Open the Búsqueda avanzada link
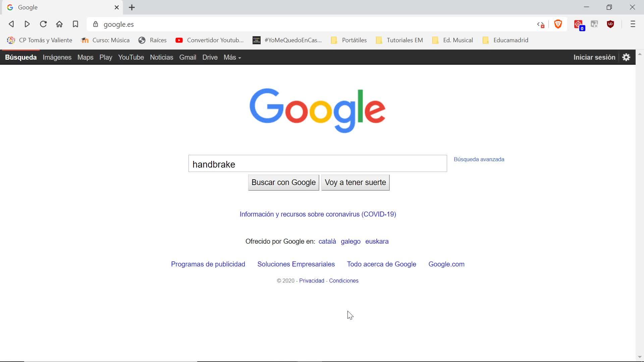Viewport: 644px width, 362px height. 479,159
